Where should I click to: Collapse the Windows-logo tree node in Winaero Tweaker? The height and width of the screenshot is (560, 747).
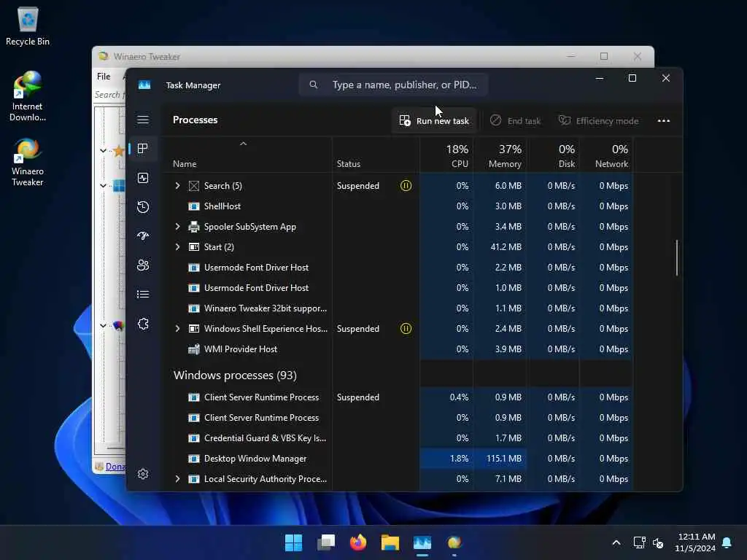click(x=103, y=185)
